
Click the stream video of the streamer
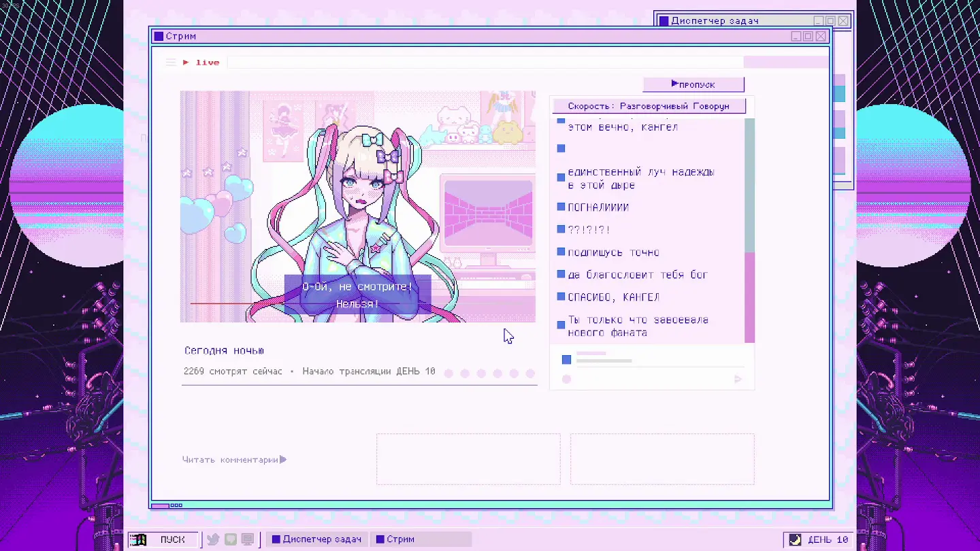tap(357, 206)
